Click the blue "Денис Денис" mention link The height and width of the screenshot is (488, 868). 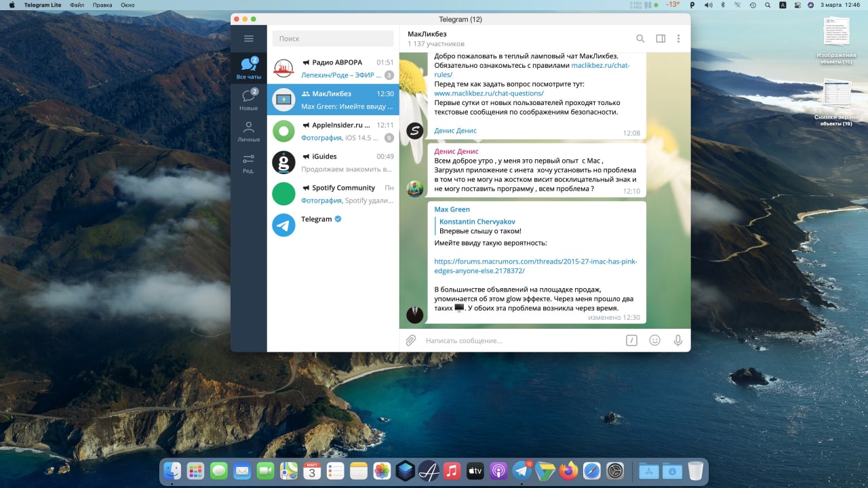click(456, 131)
